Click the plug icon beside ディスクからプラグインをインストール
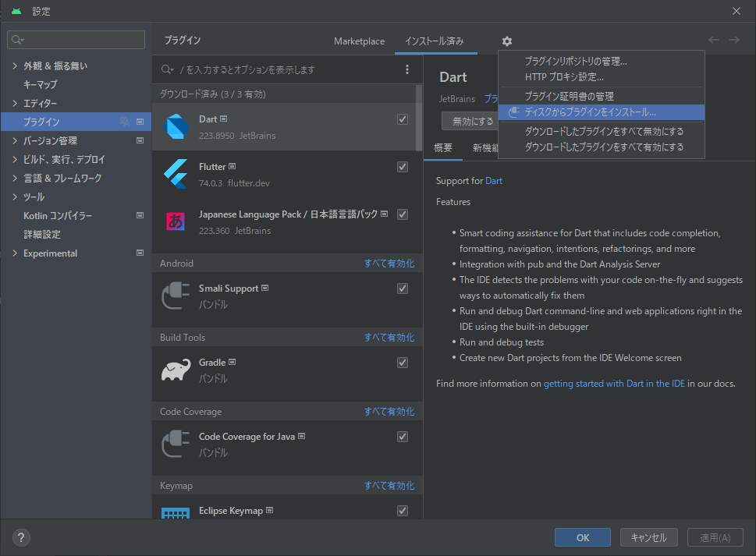This screenshot has height=556, width=756. pos(514,112)
